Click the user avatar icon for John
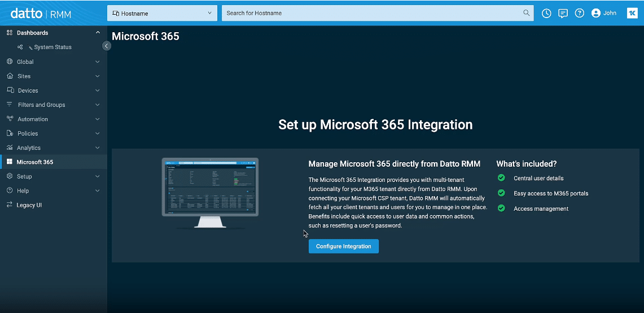This screenshot has width=644, height=313. pyautogui.click(x=596, y=13)
